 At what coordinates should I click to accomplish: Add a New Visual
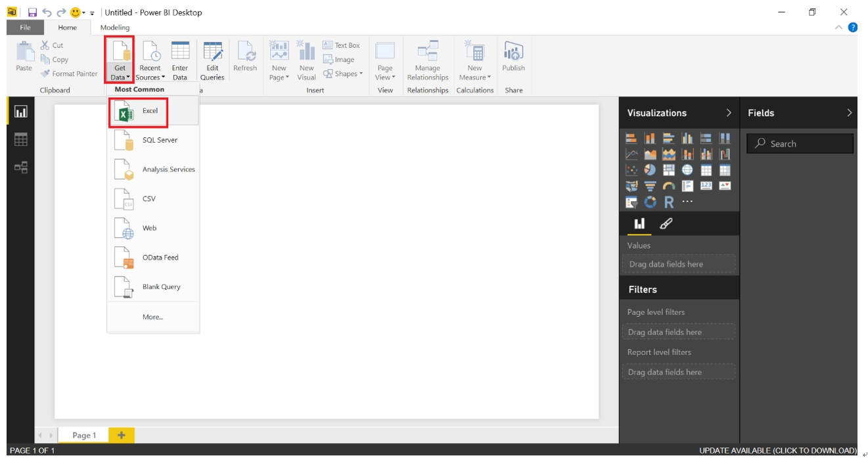(x=306, y=60)
